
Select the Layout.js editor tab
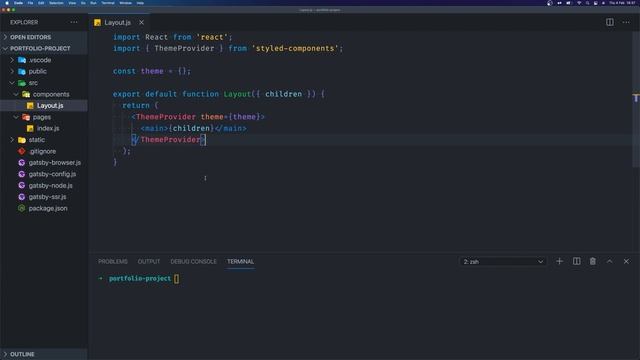point(119,22)
